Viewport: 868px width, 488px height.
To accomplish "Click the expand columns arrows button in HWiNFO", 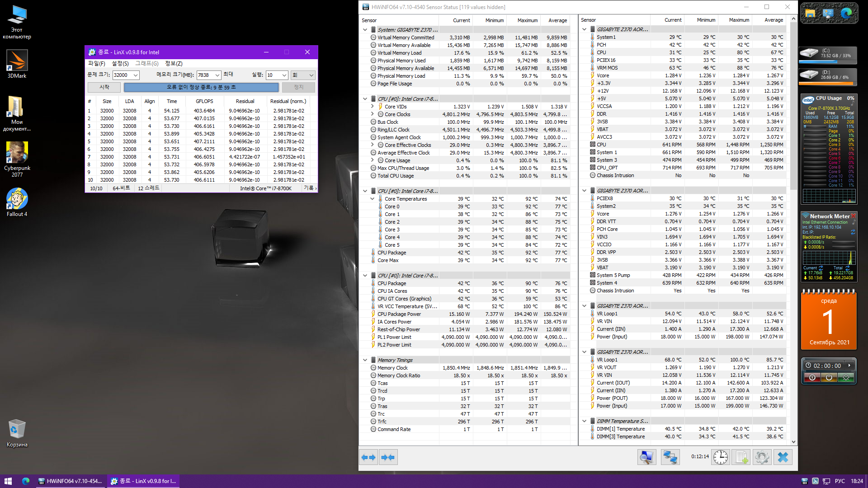I will tap(368, 457).
